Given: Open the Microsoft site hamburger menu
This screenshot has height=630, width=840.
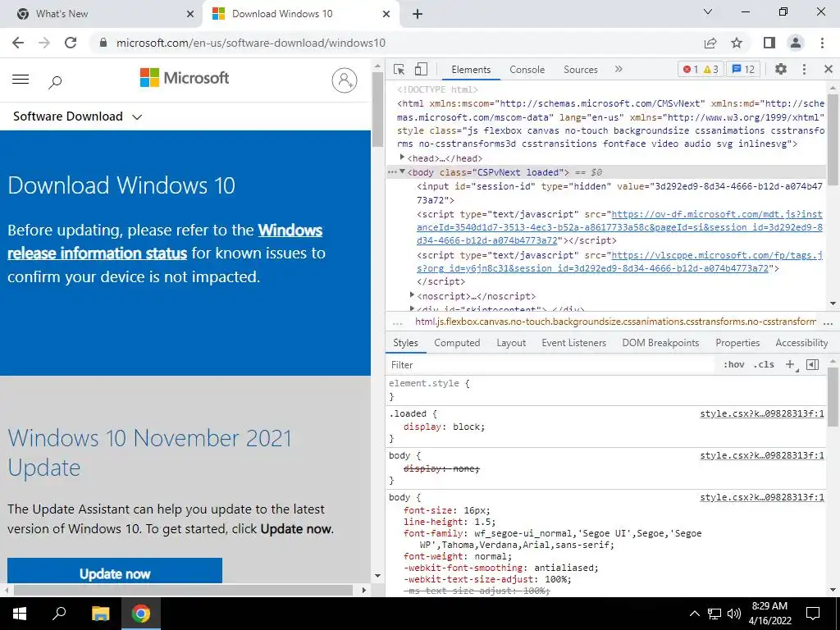Looking at the screenshot, I should tap(21, 80).
